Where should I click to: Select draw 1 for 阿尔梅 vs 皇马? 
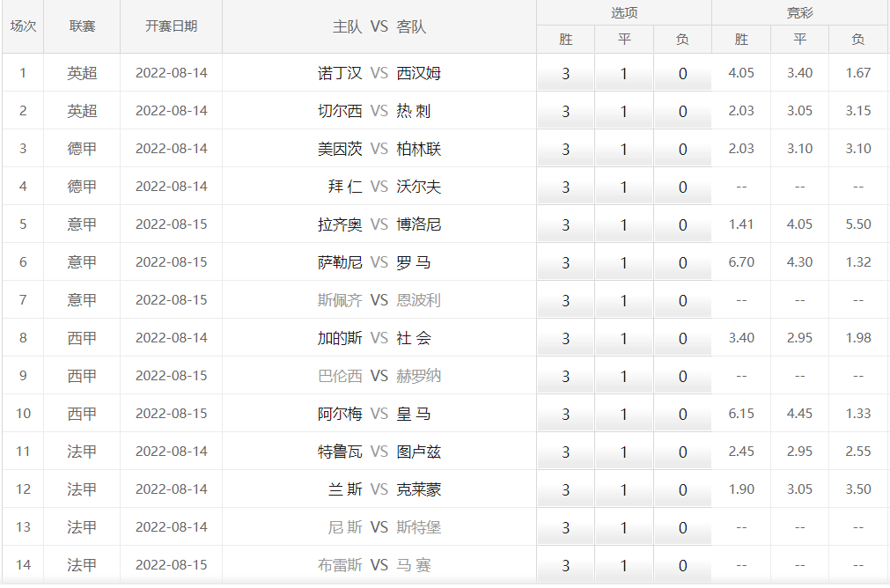coord(624,414)
